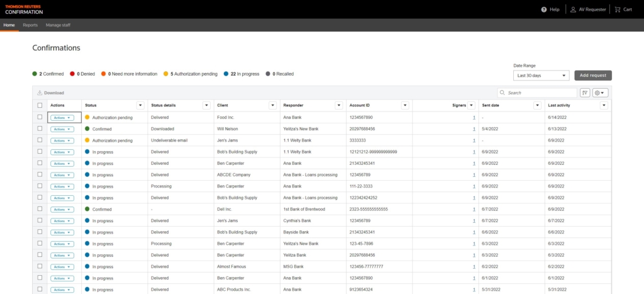Click the AV Requester user icon
Screen dimensions: 644x294
click(573, 9)
